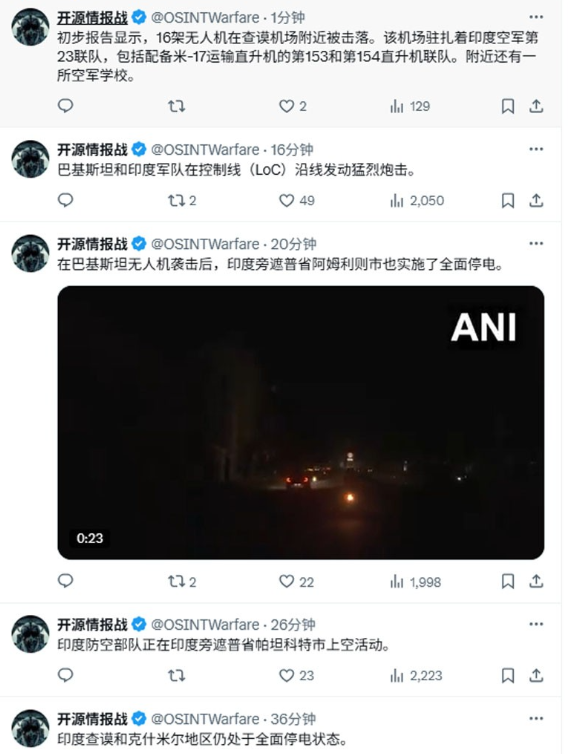Viewport: 572px width, 754px height.
Task: Open @OSINTWarfare handle on first tweet
Action: coord(205,18)
